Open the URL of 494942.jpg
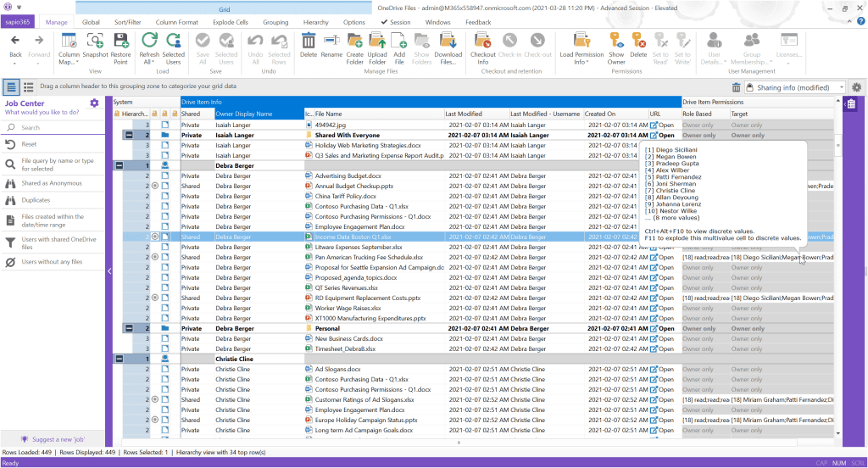This screenshot has height=468, width=868. (661, 125)
